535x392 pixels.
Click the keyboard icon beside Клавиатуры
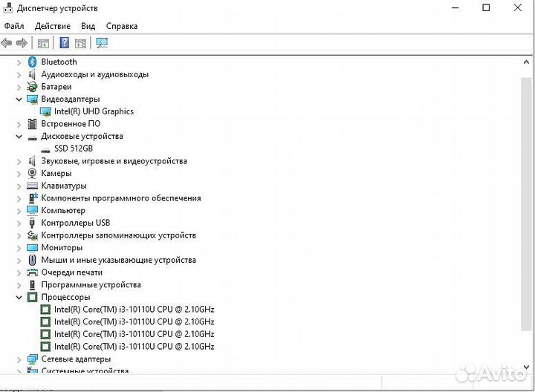[x=32, y=186]
